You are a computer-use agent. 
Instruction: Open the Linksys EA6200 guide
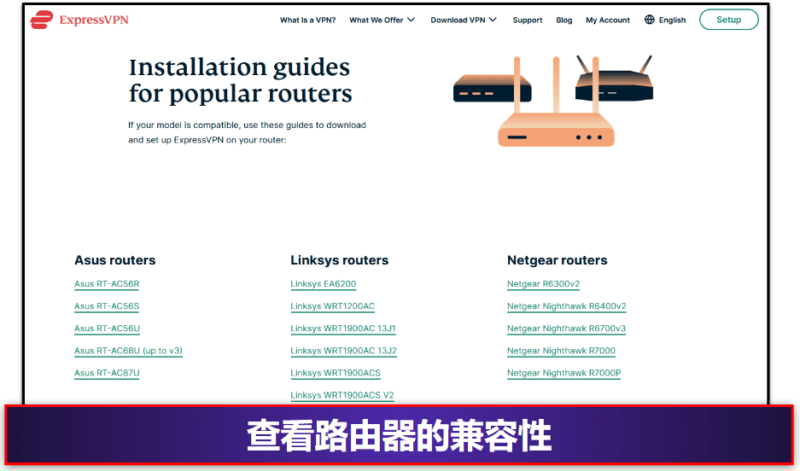(323, 284)
